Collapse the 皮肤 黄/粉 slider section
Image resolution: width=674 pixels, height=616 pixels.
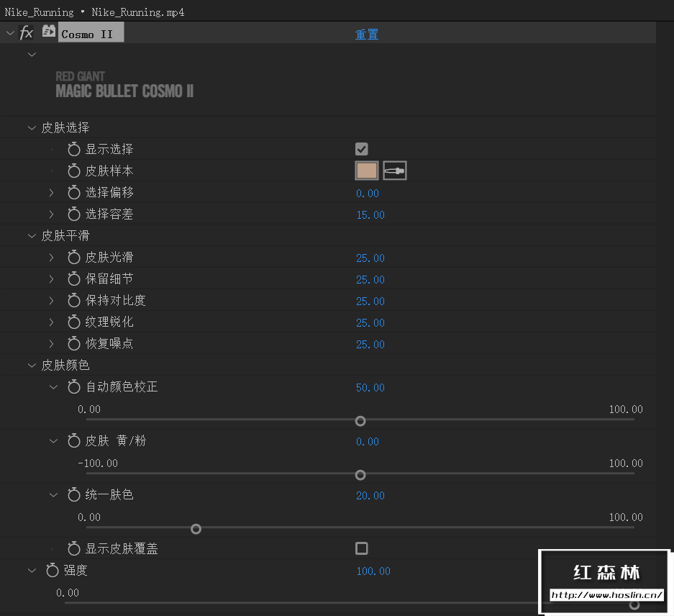coord(53,440)
